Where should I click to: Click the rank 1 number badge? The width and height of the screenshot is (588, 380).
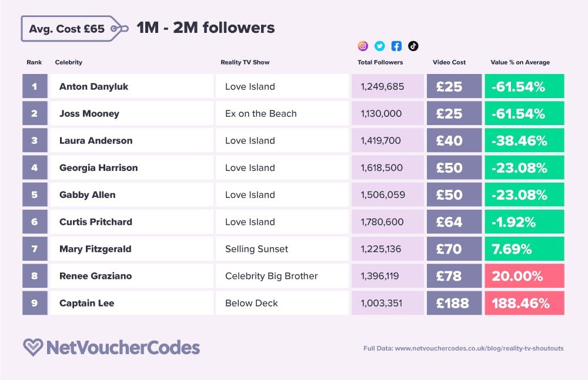coord(35,86)
